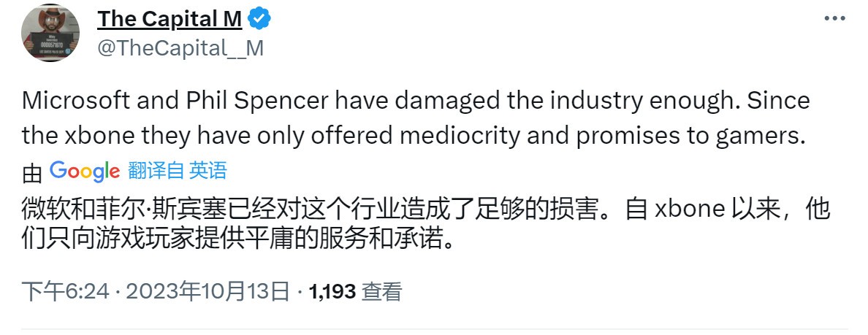Click the 查看 label beside the view count
The image size is (868, 335).
point(382,292)
